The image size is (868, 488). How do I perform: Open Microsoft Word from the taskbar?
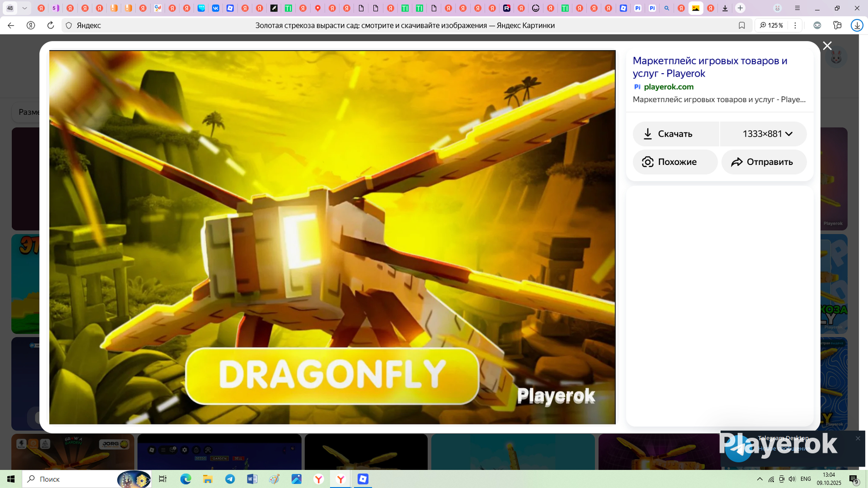click(x=252, y=479)
